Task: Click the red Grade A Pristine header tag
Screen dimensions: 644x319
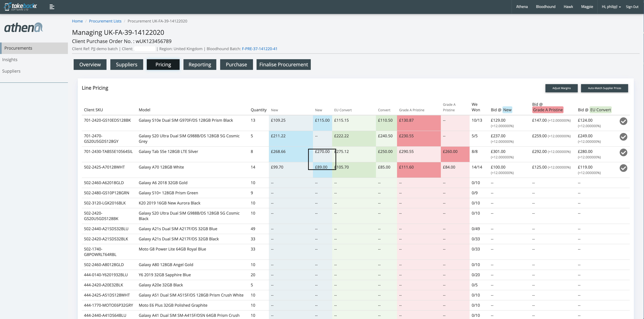Action: click(547, 110)
